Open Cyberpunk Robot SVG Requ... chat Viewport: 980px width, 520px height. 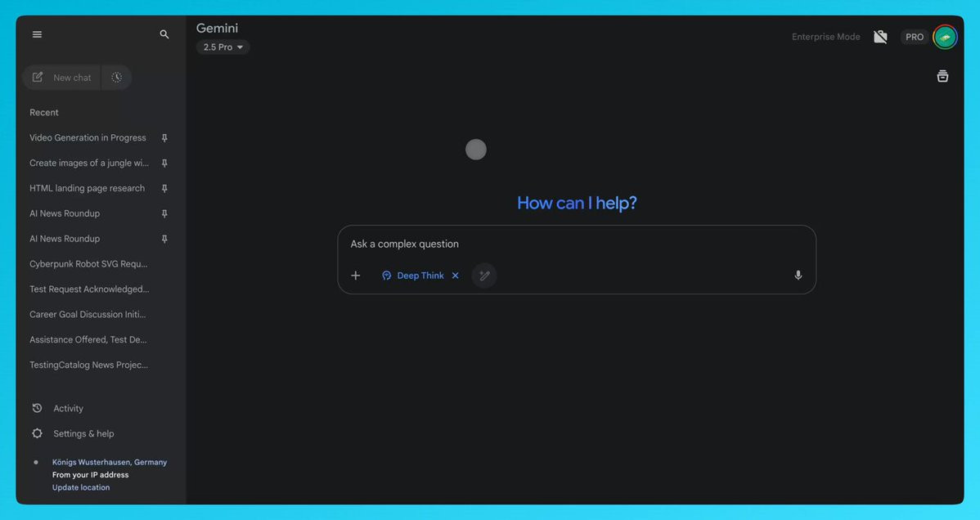tap(88, 264)
